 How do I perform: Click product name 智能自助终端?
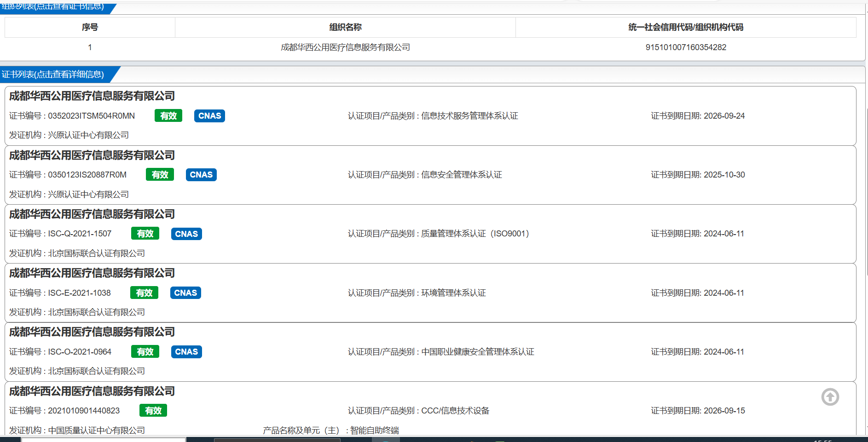coord(375,431)
